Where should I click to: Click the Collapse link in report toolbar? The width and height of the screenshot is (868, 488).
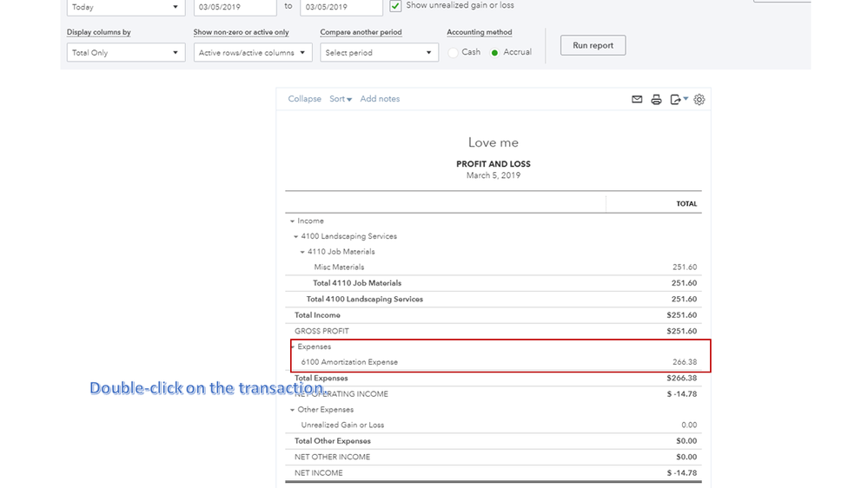click(x=304, y=99)
